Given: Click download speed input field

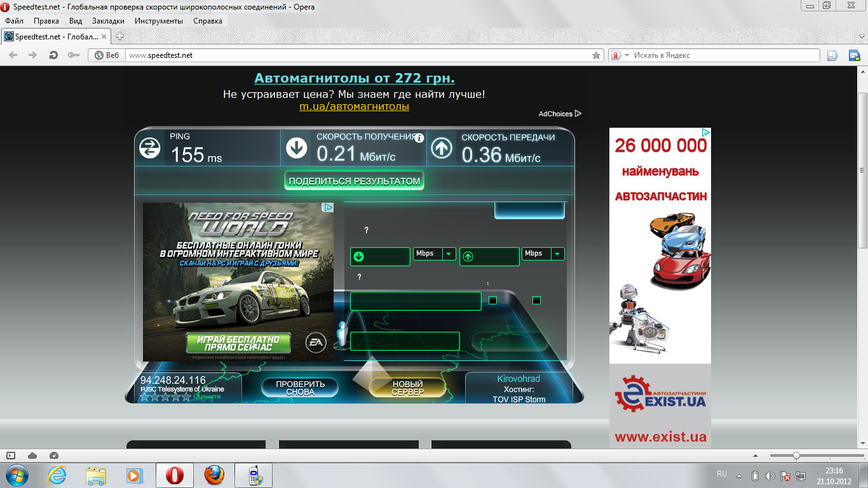Looking at the screenshot, I should 380,257.
